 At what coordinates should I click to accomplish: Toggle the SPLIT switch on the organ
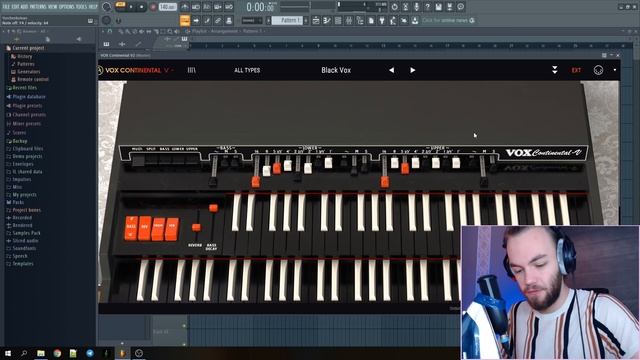tap(151, 160)
